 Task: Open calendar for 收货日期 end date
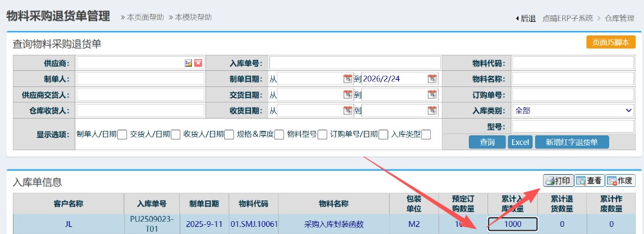pyautogui.click(x=432, y=110)
